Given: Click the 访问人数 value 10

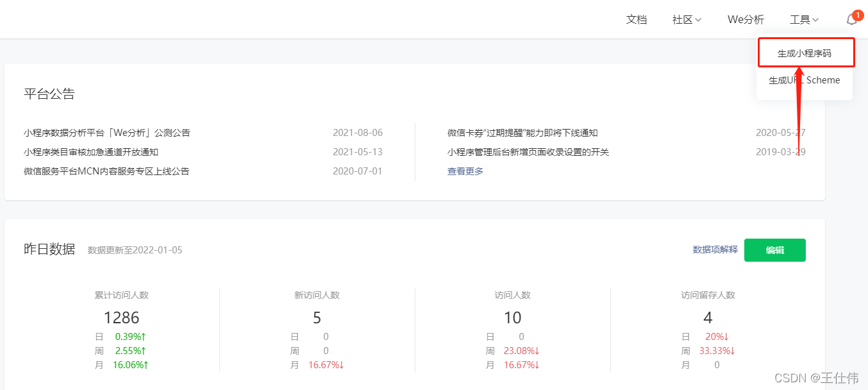Looking at the screenshot, I should point(513,318).
